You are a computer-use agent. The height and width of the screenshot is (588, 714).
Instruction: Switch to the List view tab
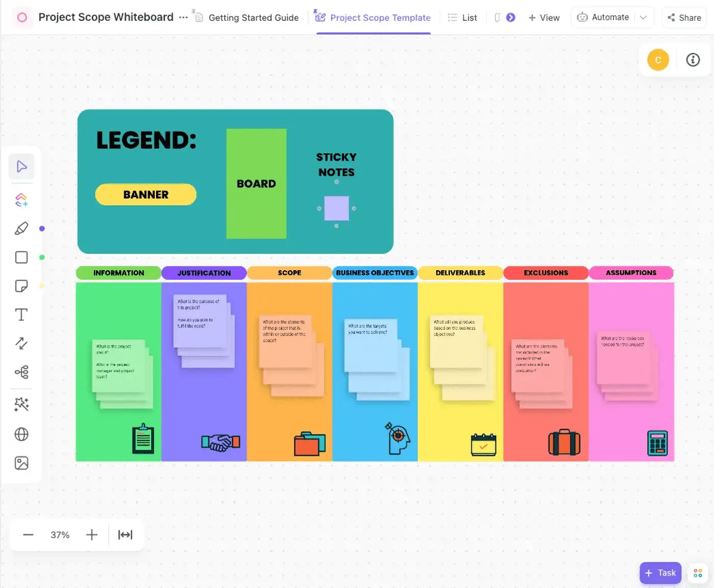462,17
